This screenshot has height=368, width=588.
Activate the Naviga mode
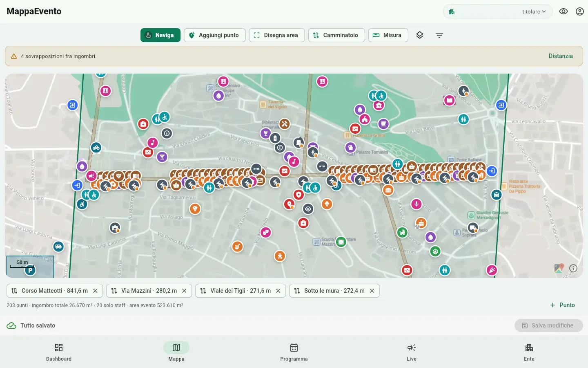[160, 35]
